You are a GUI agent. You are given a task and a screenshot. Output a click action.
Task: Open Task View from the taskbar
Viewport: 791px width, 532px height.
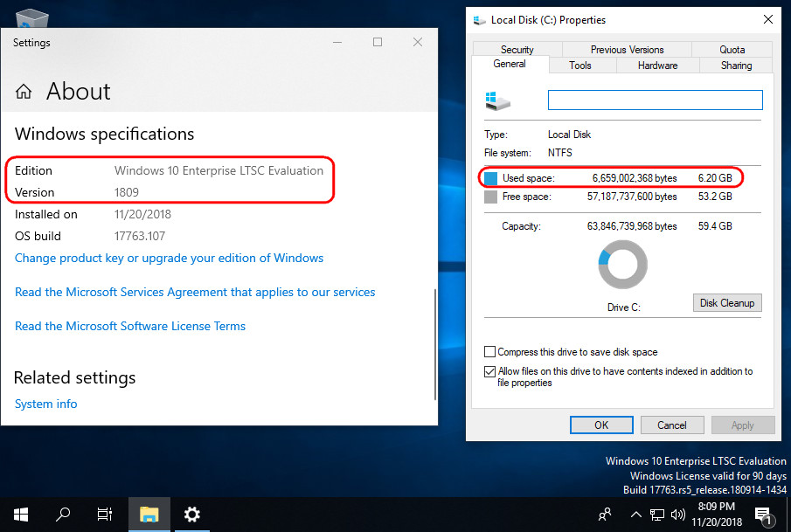click(105, 514)
